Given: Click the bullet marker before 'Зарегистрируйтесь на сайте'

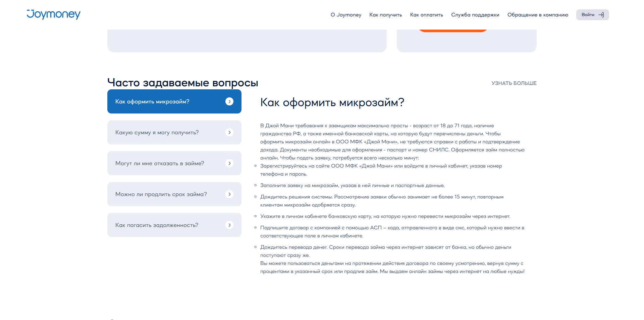Looking at the screenshot, I should point(255,165).
